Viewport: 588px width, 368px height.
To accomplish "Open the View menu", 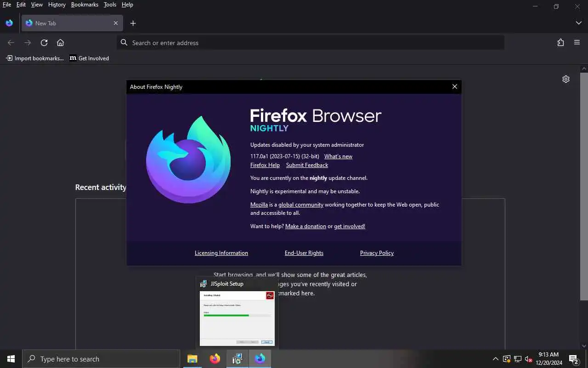I will tap(37, 5).
